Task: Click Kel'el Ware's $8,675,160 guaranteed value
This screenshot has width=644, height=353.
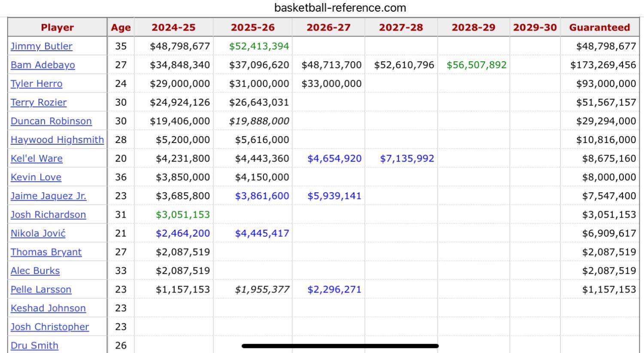Action: 609,158
